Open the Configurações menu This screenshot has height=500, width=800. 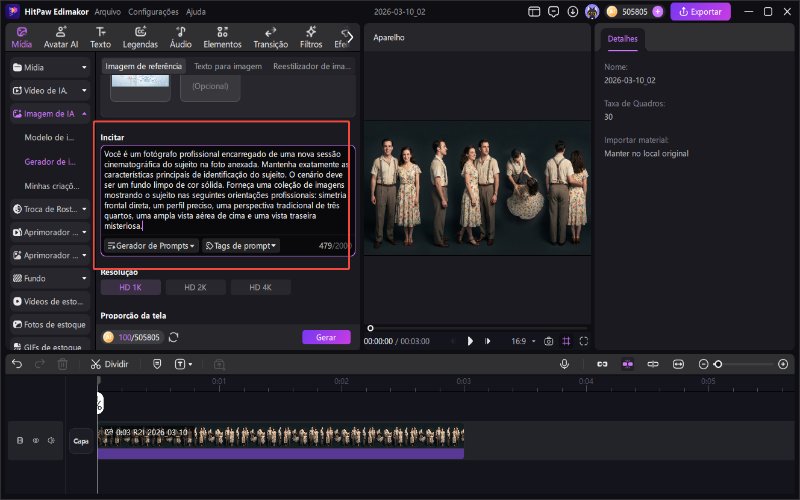click(154, 12)
